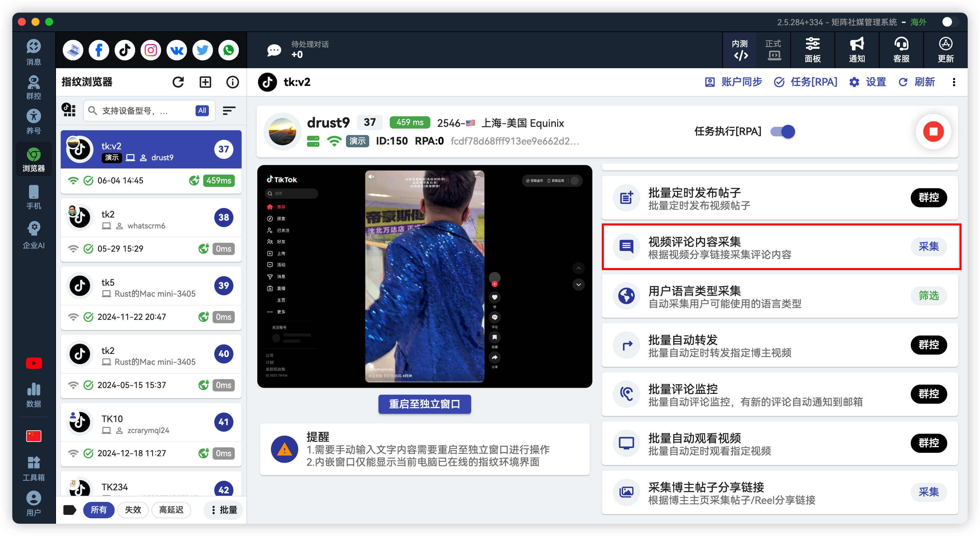Select the 所有 filter tab
The image size is (980, 536).
click(99, 510)
